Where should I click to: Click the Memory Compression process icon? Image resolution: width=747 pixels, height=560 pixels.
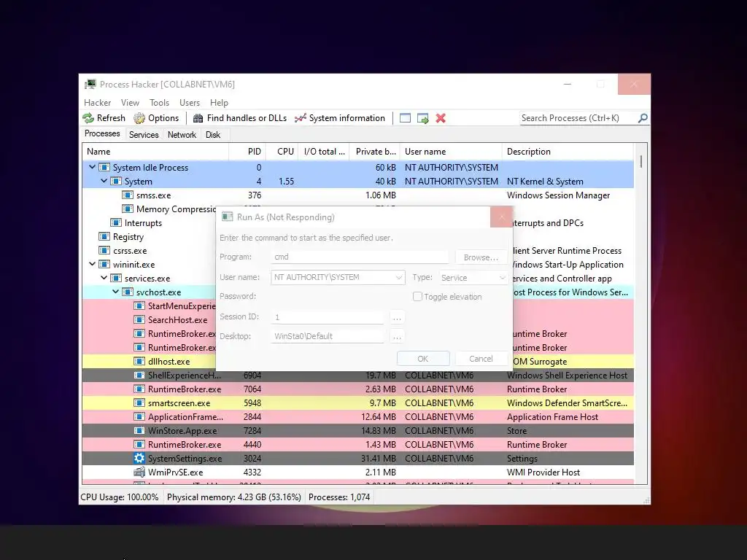coord(127,209)
